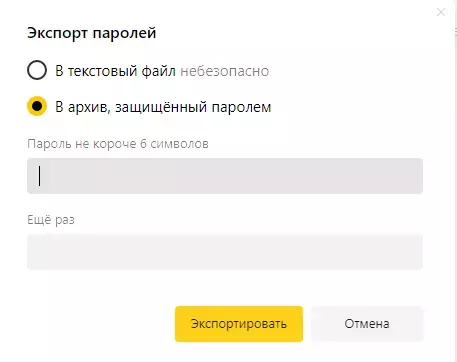Focus the archive password input field
The width and height of the screenshot is (457, 362).
pyautogui.click(x=225, y=176)
